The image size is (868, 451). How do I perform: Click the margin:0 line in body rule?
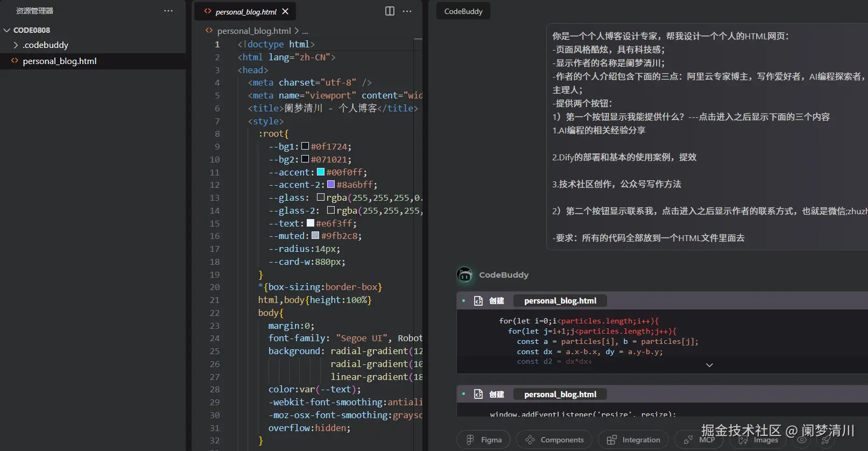point(291,326)
